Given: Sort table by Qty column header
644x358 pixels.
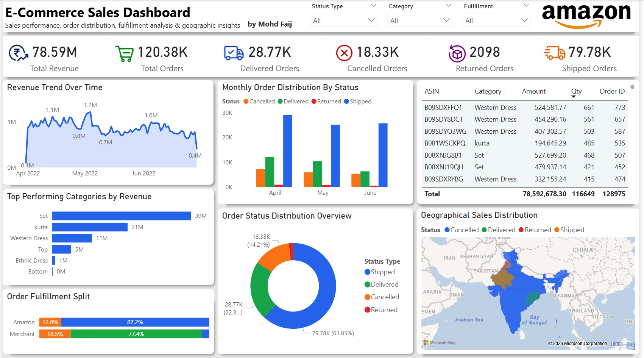Looking at the screenshot, I should pos(576,91).
